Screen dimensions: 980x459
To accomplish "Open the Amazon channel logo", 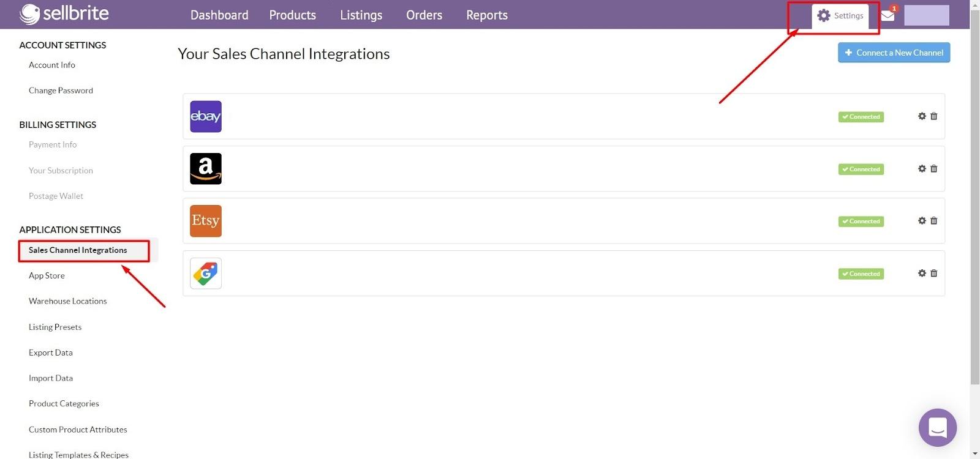I will click(206, 168).
